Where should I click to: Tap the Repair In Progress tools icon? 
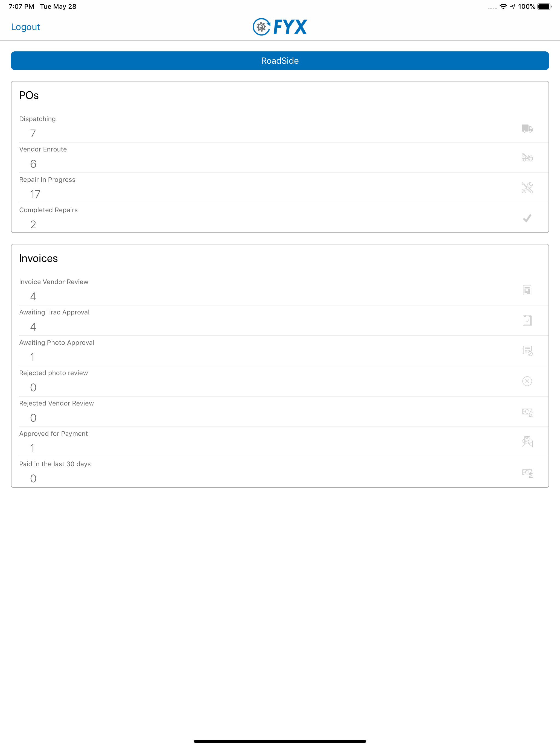(x=527, y=188)
